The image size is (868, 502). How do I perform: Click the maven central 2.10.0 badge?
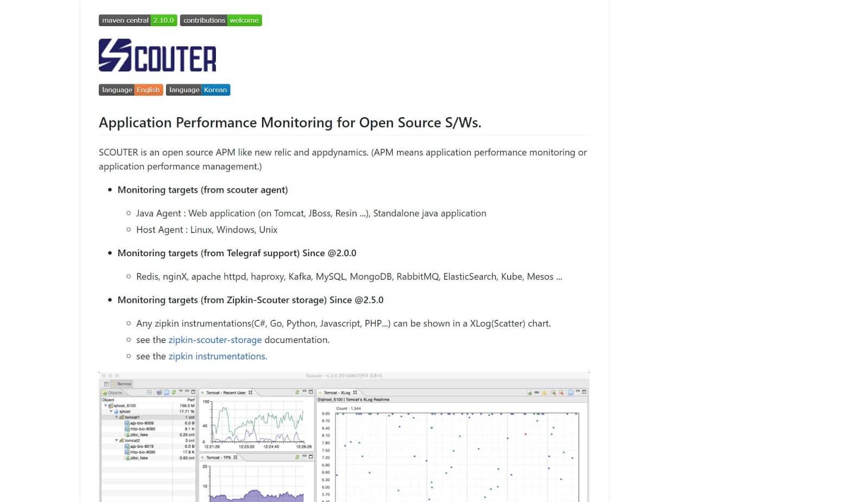point(138,21)
